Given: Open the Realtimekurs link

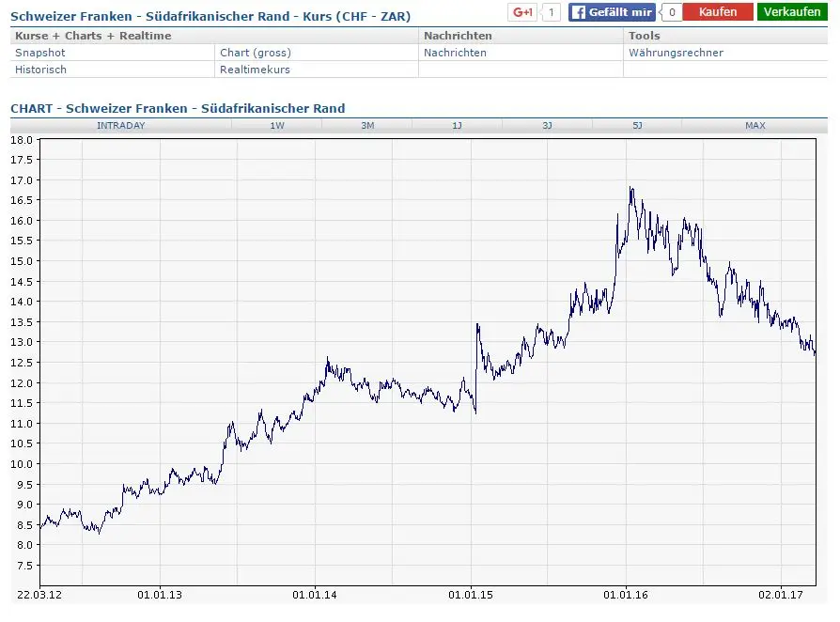Looking at the screenshot, I should [x=255, y=70].
